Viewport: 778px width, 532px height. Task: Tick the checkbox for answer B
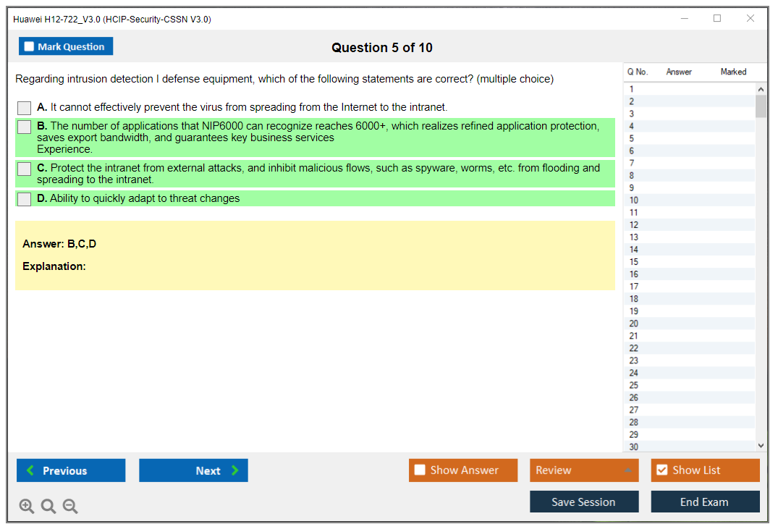25,127
